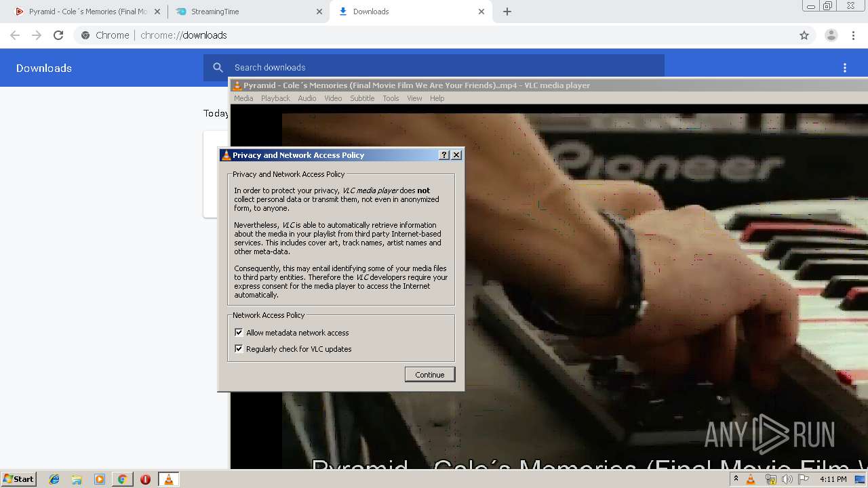Enable Allow metadata network access checkbox

[239, 333]
